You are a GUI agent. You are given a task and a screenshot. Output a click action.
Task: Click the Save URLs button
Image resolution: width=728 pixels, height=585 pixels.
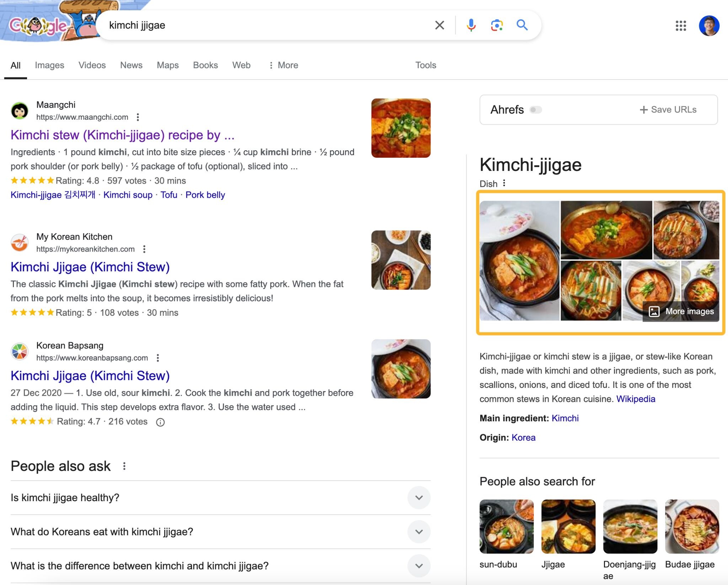[x=668, y=109]
